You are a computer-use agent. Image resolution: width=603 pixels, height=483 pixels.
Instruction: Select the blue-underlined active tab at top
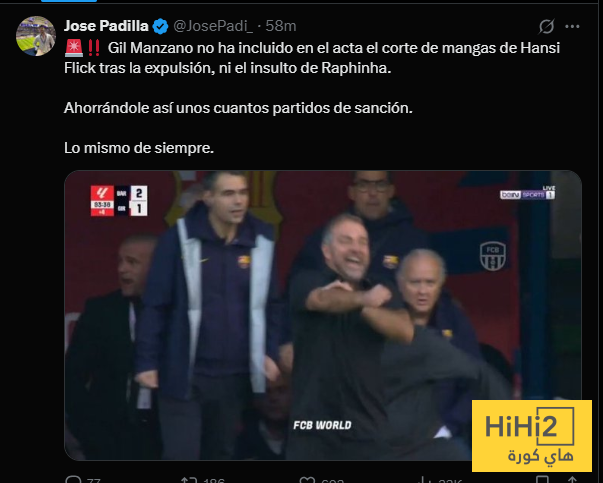click(69, 1)
